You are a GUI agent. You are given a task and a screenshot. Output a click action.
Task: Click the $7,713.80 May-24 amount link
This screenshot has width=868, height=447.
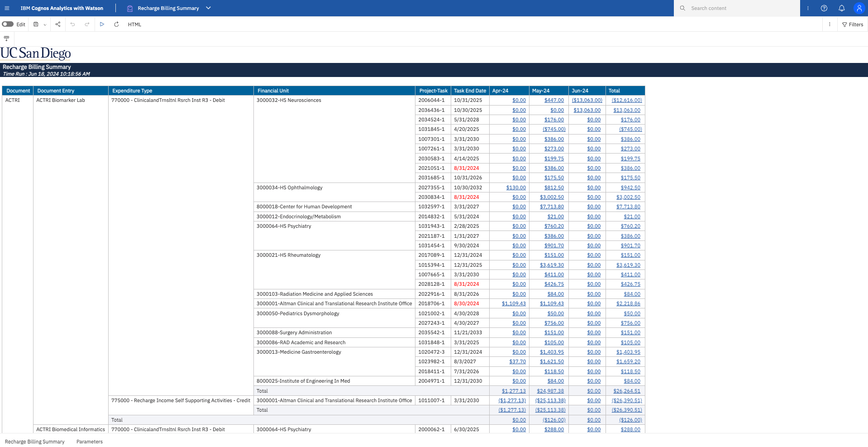552,207
